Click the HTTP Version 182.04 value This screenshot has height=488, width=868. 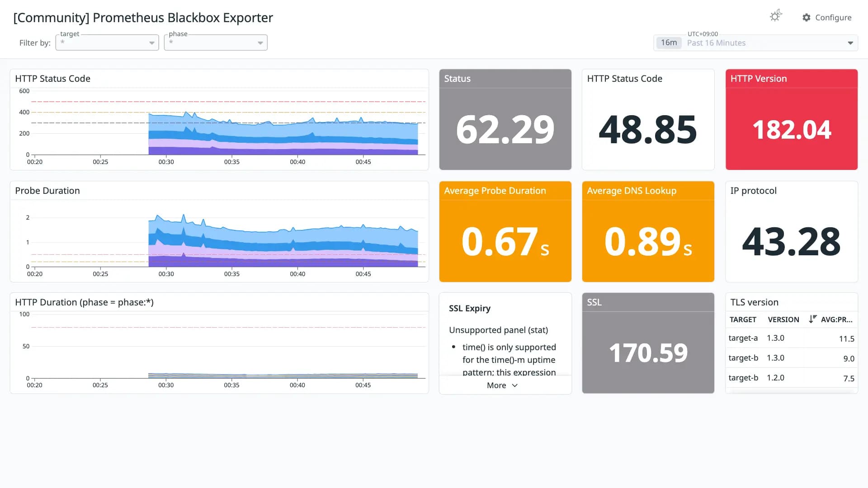click(x=792, y=130)
